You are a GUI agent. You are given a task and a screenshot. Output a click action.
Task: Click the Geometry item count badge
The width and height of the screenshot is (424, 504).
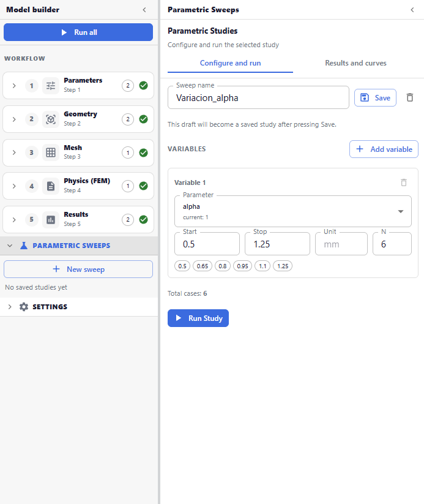pyautogui.click(x=128, y=119)
